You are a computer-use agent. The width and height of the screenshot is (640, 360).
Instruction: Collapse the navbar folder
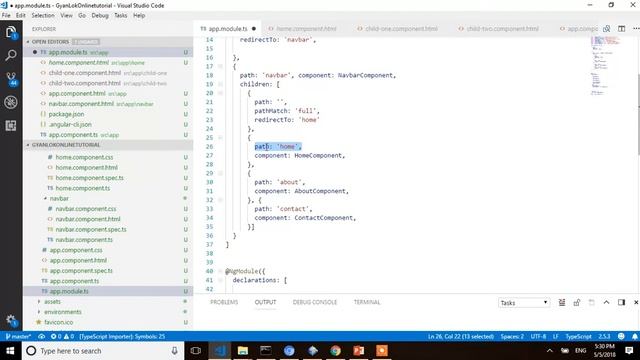coord(45,198)
